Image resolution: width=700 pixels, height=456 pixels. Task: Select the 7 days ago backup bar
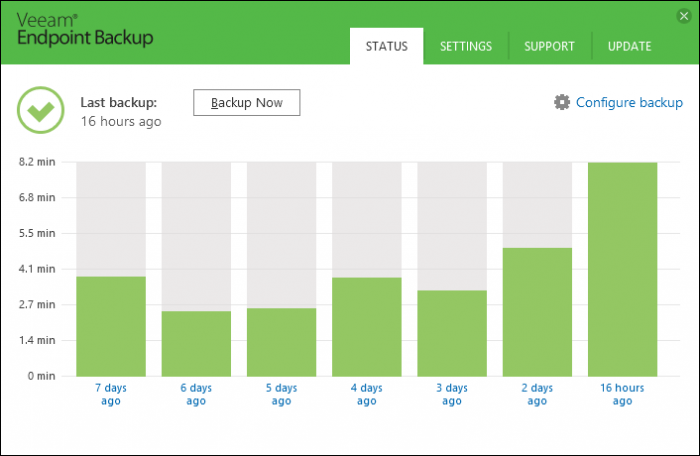[x=111, y=326]
